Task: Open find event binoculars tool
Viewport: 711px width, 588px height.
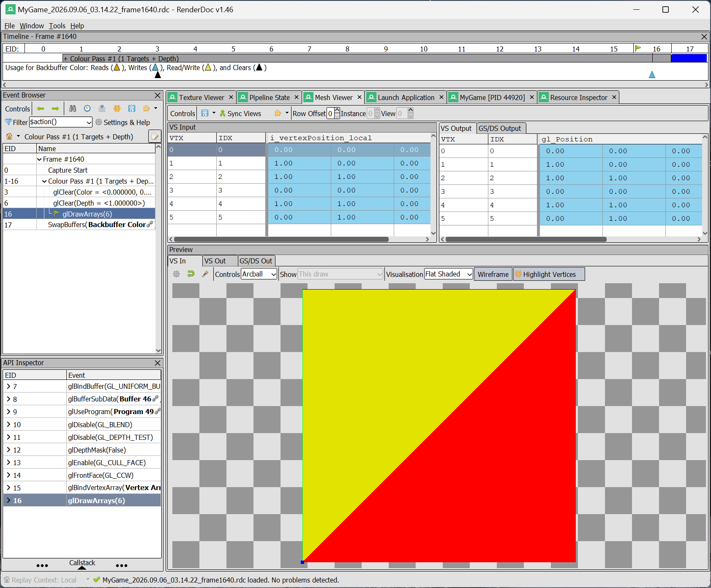Action: [73, 108]
